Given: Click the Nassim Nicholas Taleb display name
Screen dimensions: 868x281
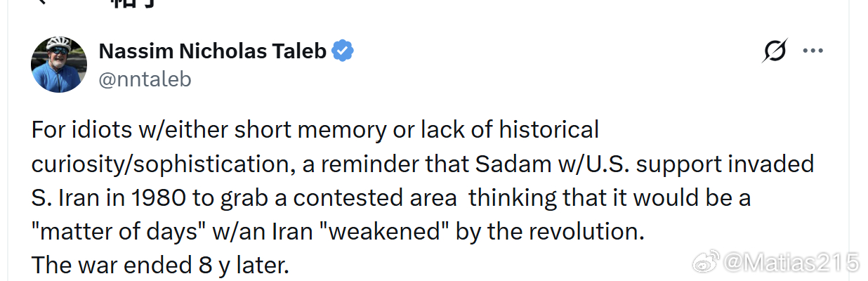Looking at the screenshot, I should [212, 51].
